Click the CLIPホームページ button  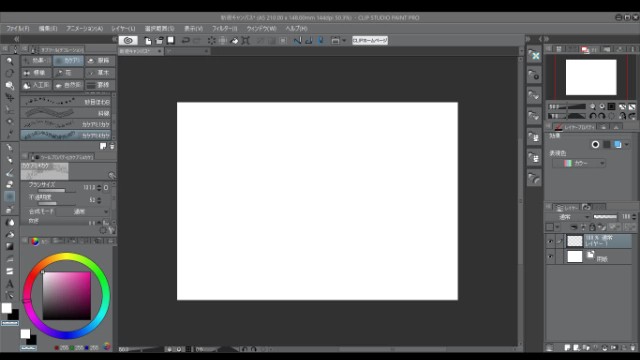370,40
